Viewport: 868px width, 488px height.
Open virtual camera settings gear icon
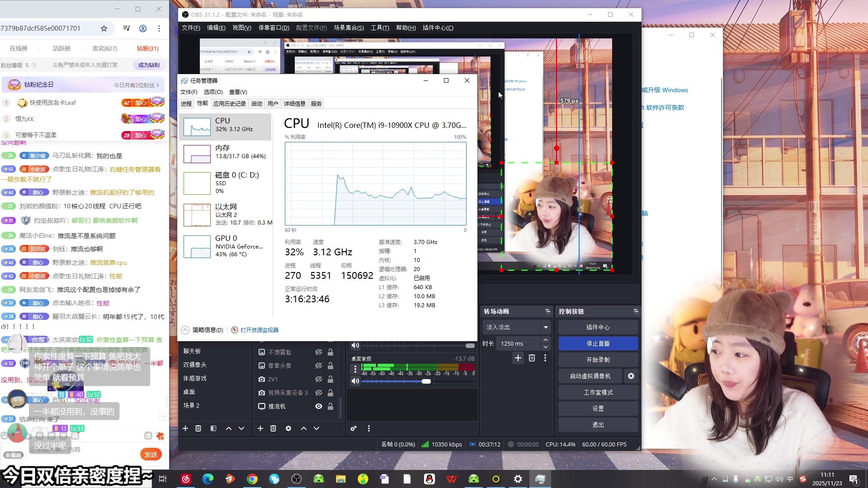(631, 376)
